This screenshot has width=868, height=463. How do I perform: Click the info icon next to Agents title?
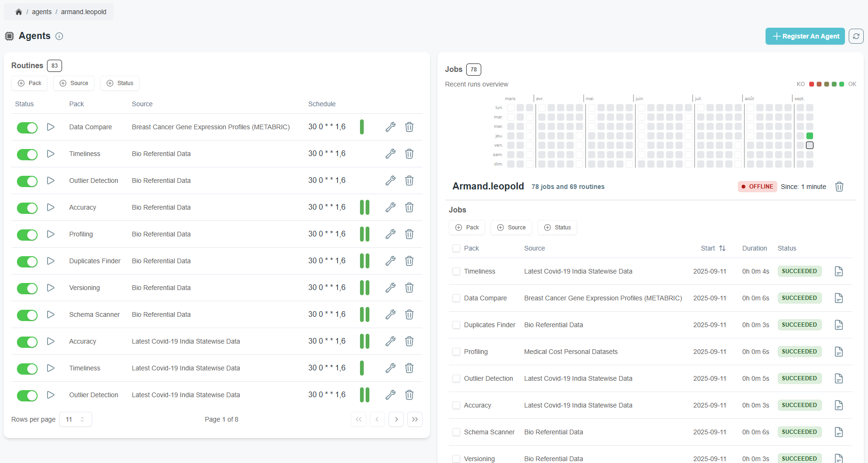(59, 36)
